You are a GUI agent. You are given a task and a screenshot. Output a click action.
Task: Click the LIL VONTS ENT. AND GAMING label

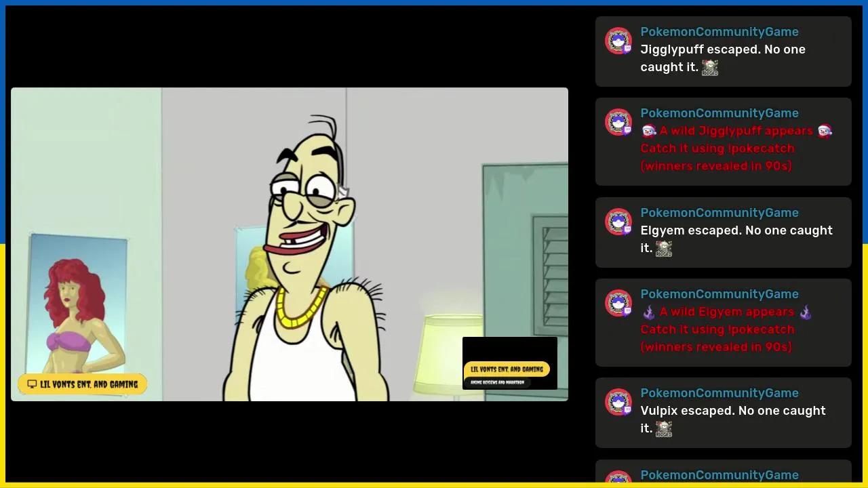[x=82, y=384]
